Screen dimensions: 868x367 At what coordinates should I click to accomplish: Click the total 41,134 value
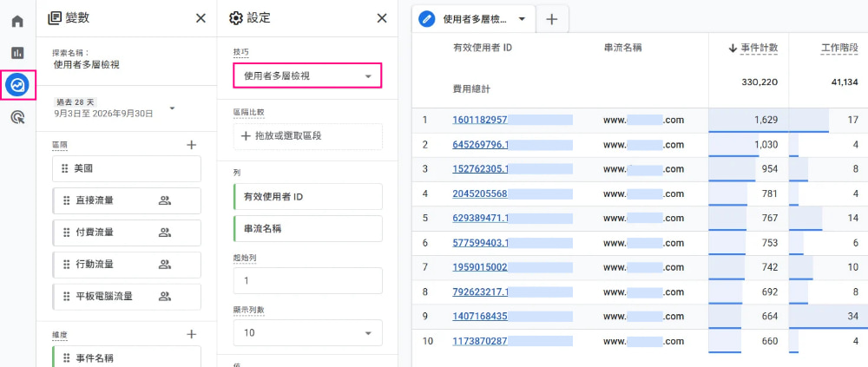pyautogui.click(x=845, y=82)
